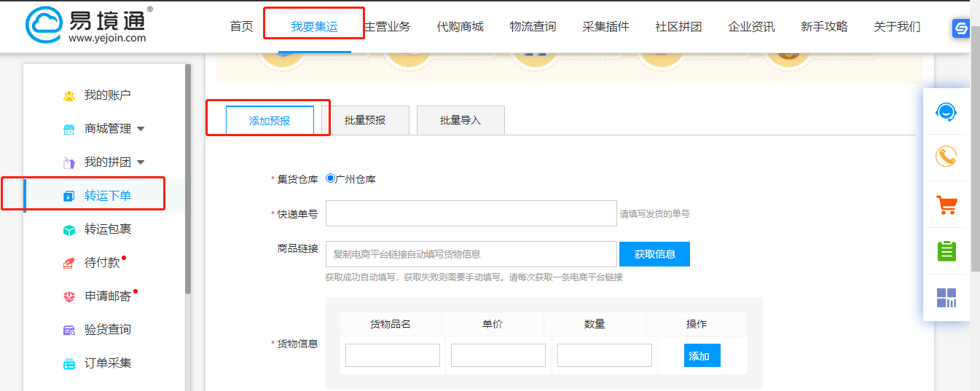
Task: Click the blue S extension icon
Action: pyautogui.click(x=961, y=28)
